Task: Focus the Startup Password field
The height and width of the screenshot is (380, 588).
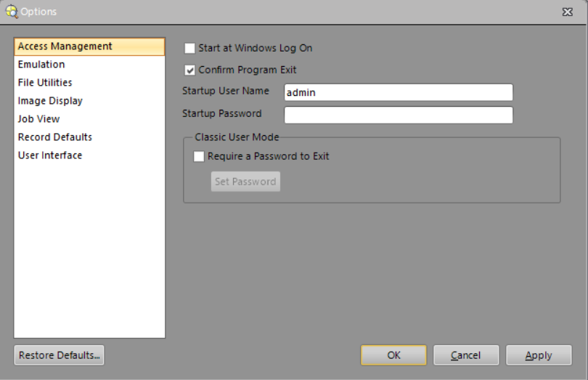Action: (399, 116)
